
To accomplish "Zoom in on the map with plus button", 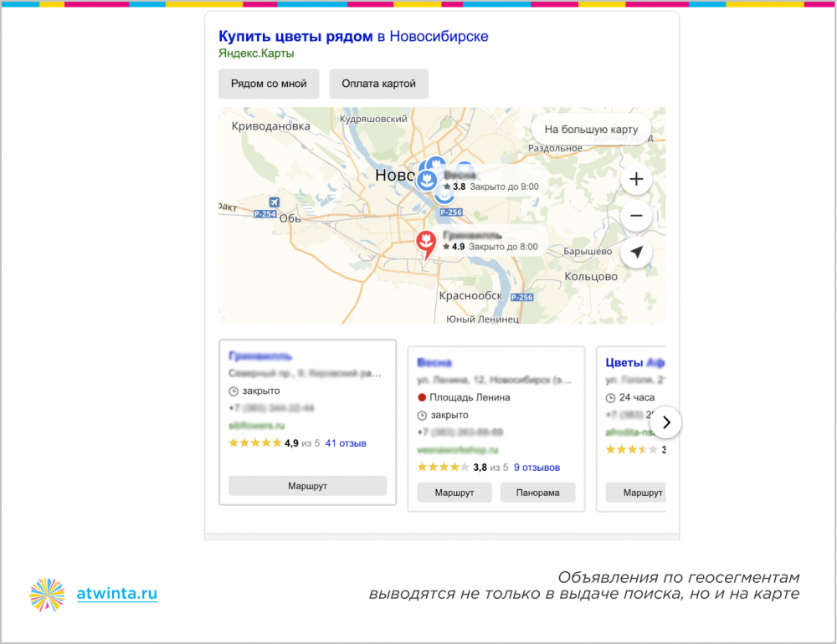I will pos(636,179).
